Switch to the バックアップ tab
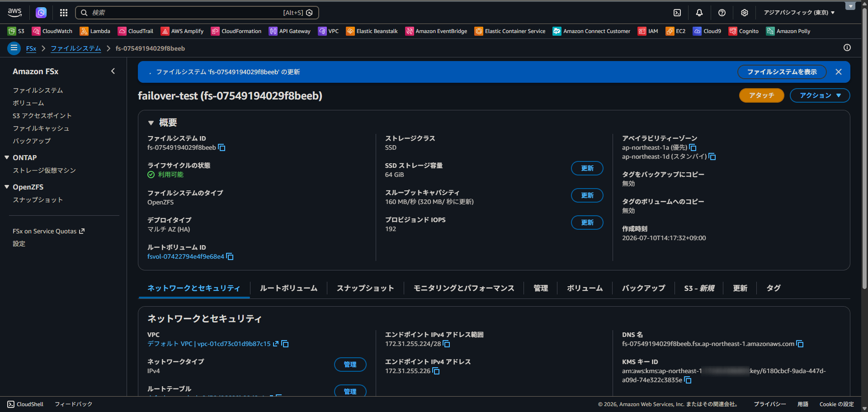This screenshot has width=868, height=412. pyautogui.click(x=643, y=288)
